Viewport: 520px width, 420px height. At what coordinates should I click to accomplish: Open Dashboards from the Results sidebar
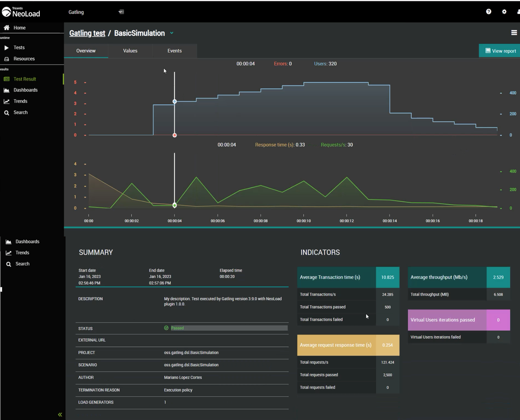coord(25,90)
